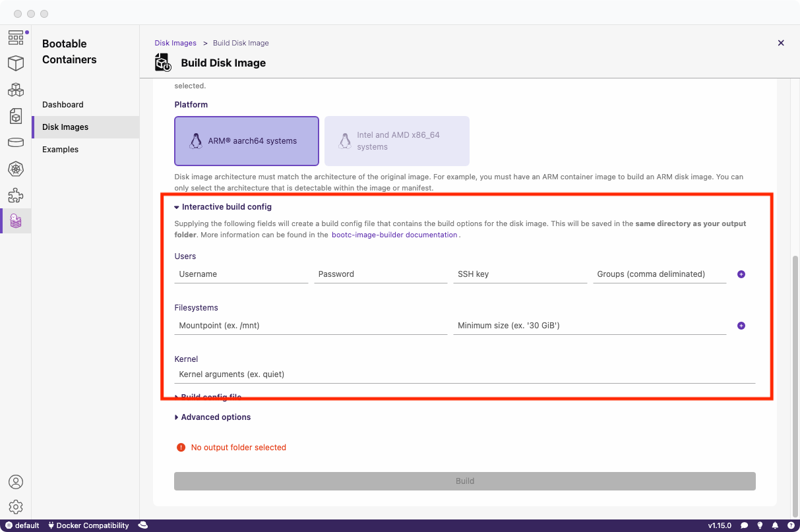The width and height of the screenshot is (800, 532).
Task: Open the Images view in the sidebar
Action: click(16, 116)
